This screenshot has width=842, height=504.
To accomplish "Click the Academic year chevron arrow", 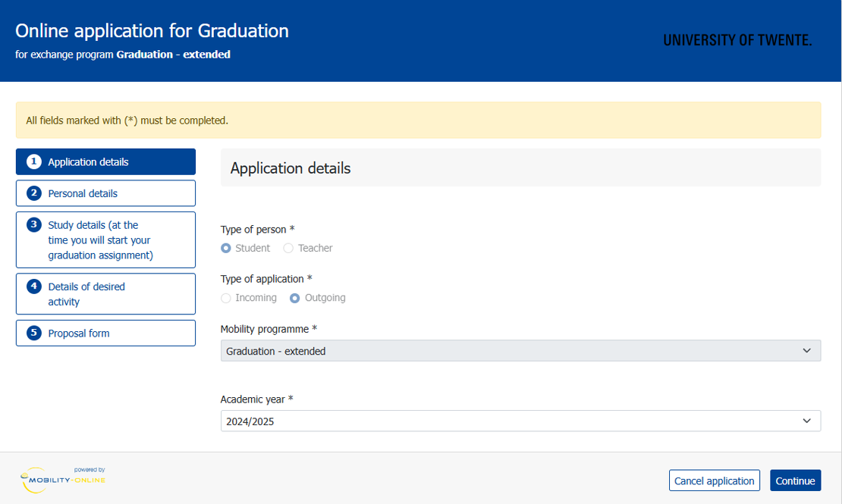I will [806, 421].
